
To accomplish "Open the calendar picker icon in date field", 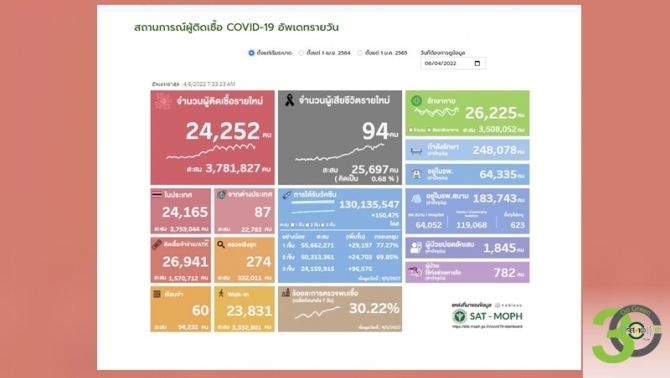I will coord(477,63).
